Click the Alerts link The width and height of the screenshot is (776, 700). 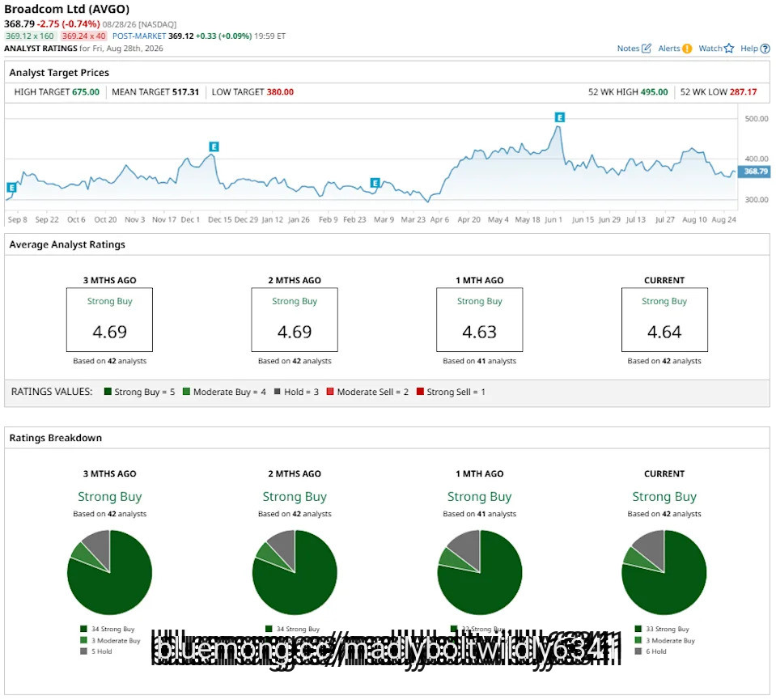[x=669, y=49]
